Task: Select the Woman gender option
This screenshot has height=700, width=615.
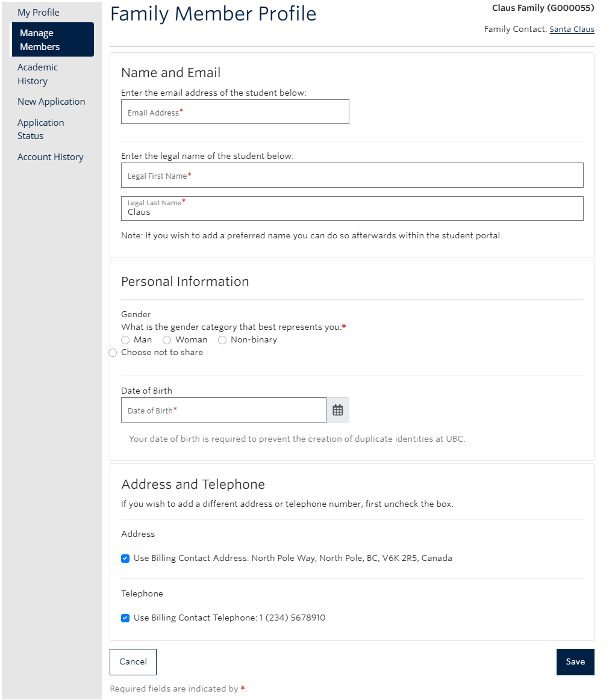Action: click(x=167, y=339)
